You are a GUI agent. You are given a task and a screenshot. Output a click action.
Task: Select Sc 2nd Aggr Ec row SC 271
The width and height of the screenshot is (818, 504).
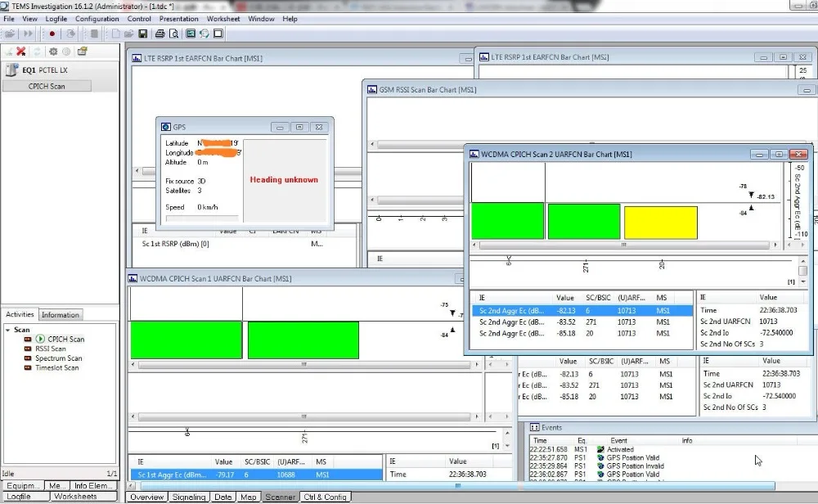point(573,322)
